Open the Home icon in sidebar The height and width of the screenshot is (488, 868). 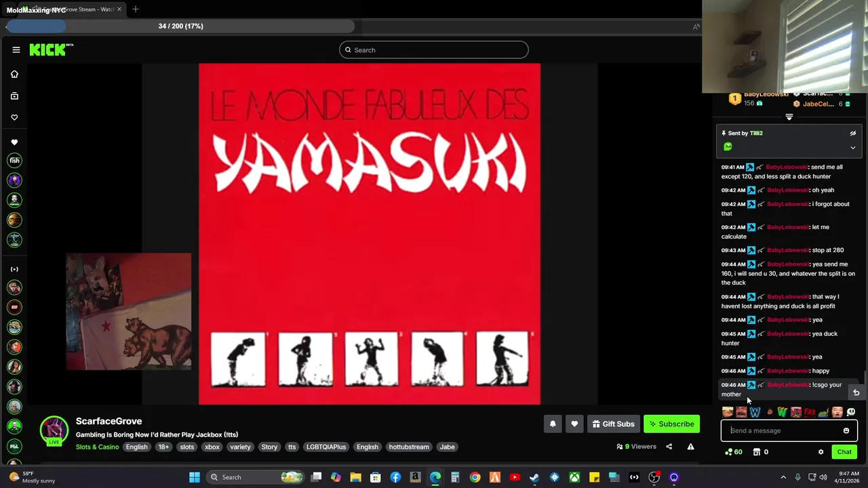(x=14, y=75)
